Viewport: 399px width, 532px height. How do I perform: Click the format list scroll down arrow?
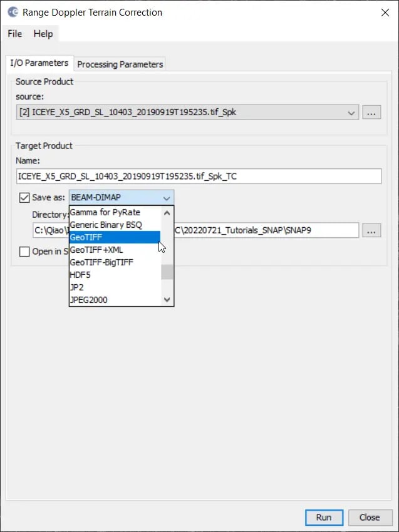coord(167,300)
